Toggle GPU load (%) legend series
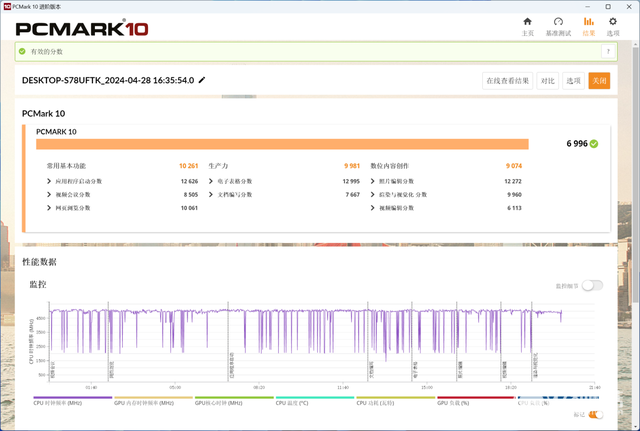 coord(476,400)
